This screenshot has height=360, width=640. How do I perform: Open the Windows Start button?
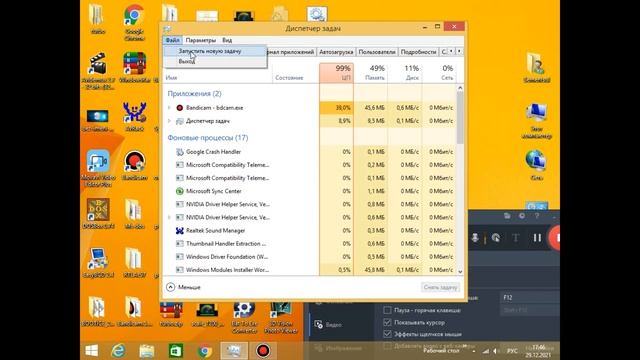pyautogui.click(x=91, y=351)
